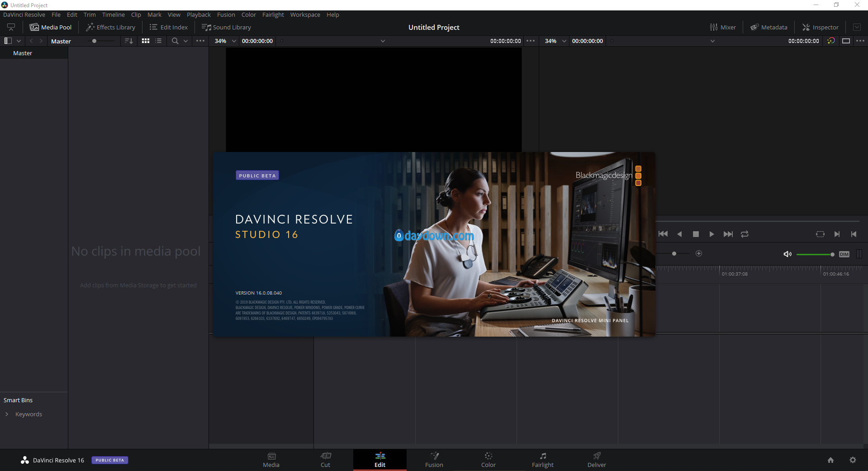Click the Play button in transport controls

pos(711,234)
